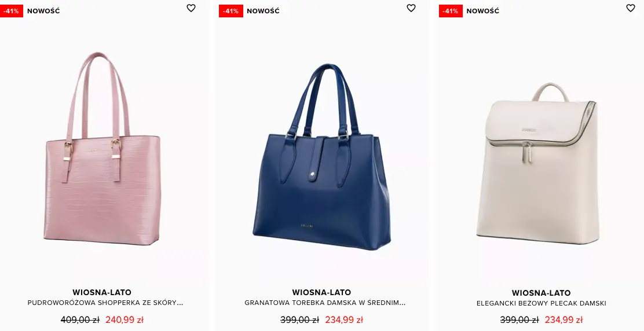
Task: Click the -41% badge above the pink bag
Action: pyautogui.click(x=11, y=11)
